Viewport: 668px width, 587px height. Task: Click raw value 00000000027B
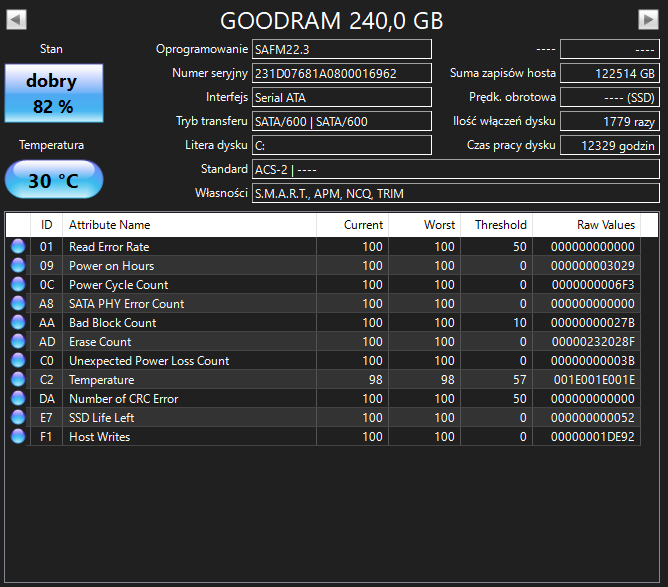593,322
